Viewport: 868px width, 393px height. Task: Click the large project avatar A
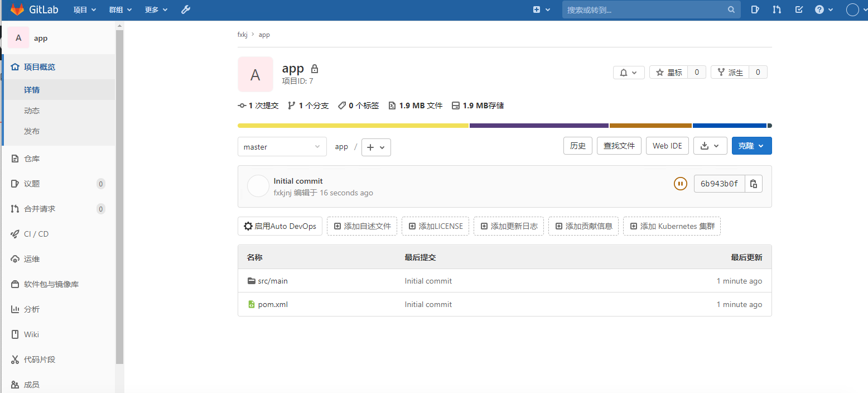coord(255,74)
